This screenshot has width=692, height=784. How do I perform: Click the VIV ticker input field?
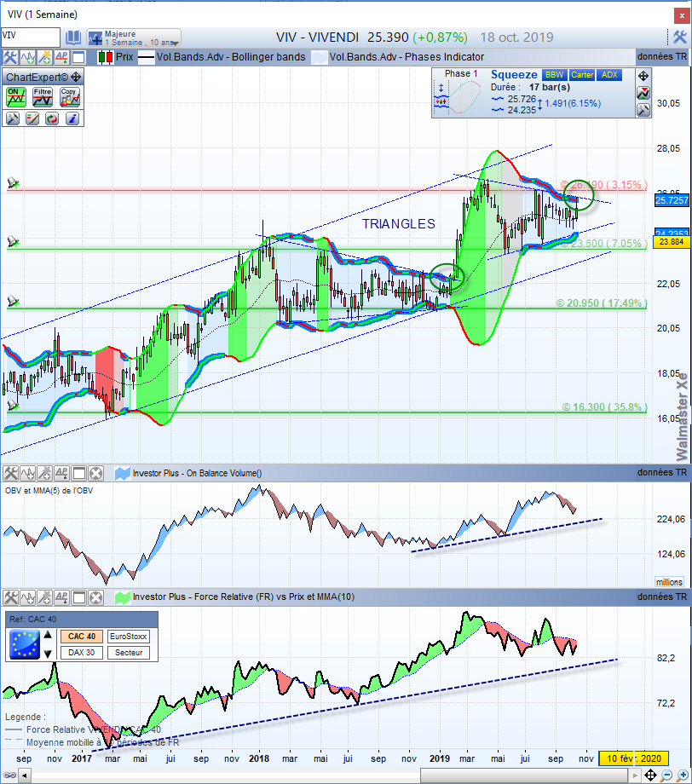pyautogui.click(x=31, y=37)
